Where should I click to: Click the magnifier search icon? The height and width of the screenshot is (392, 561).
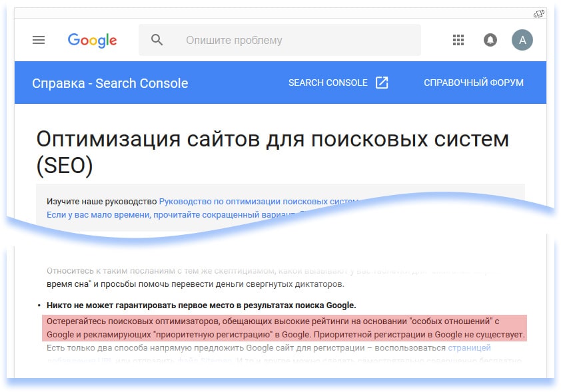point(157,40)
